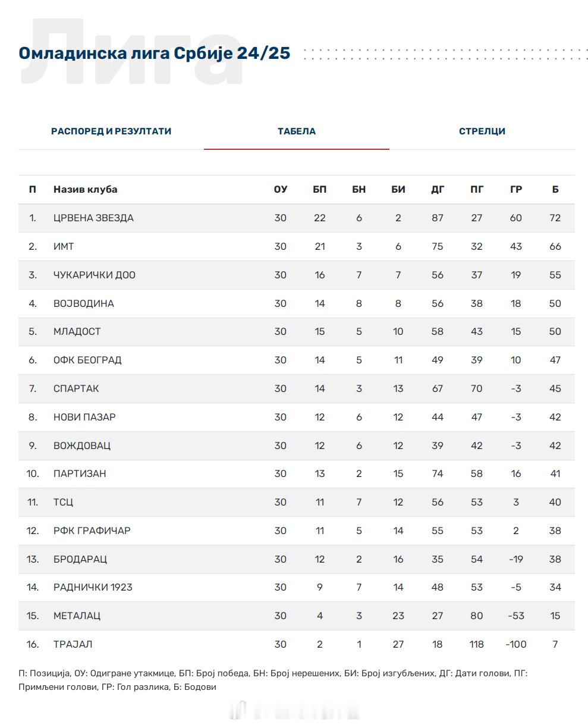Screen dimensions: 588x725
Task: Select the ИМТ club row
Action: click(297, 246)
